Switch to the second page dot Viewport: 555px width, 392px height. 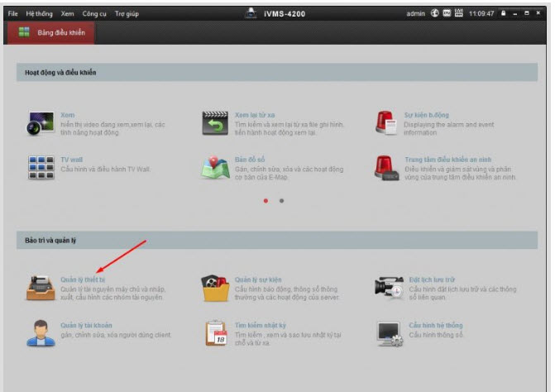281,201
